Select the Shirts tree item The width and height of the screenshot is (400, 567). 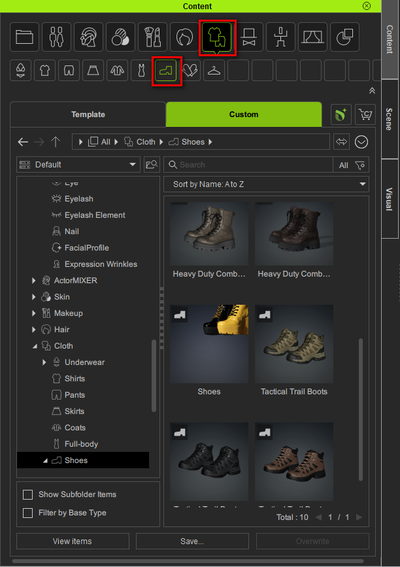point(75,379)
